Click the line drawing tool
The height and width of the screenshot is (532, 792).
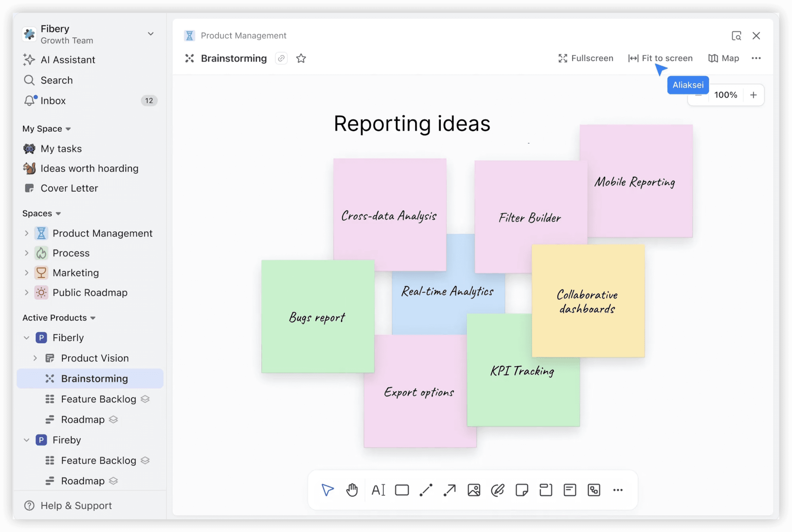coord(426,490)
